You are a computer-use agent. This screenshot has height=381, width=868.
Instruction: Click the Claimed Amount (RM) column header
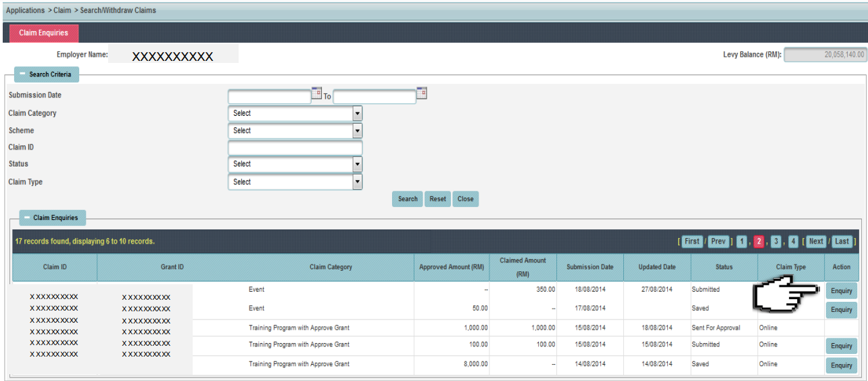click(523, 267)
